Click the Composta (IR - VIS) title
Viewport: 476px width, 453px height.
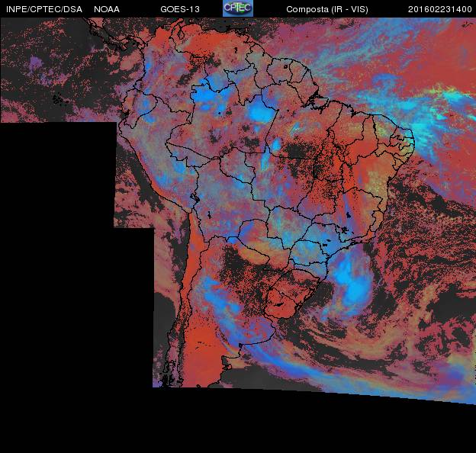click(x=327, y=9)
